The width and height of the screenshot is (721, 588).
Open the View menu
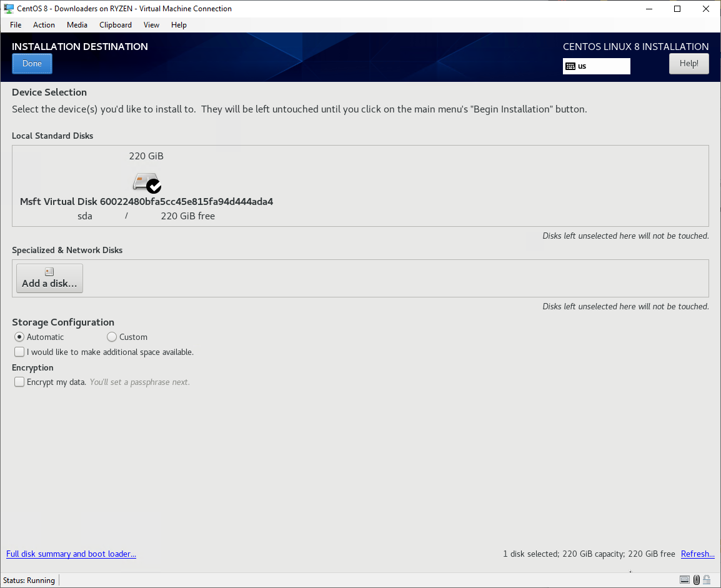[151, 25]
